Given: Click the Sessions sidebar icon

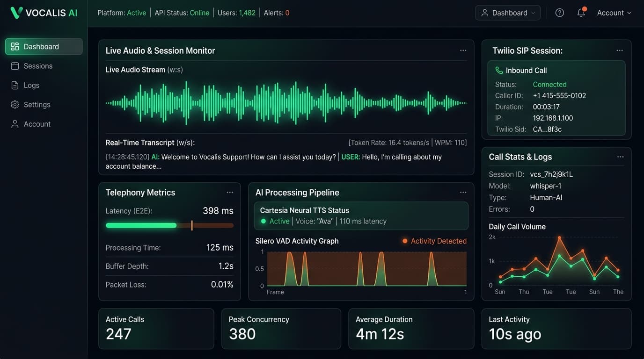Looking at the screenshot, I should (x=15, y=66).
